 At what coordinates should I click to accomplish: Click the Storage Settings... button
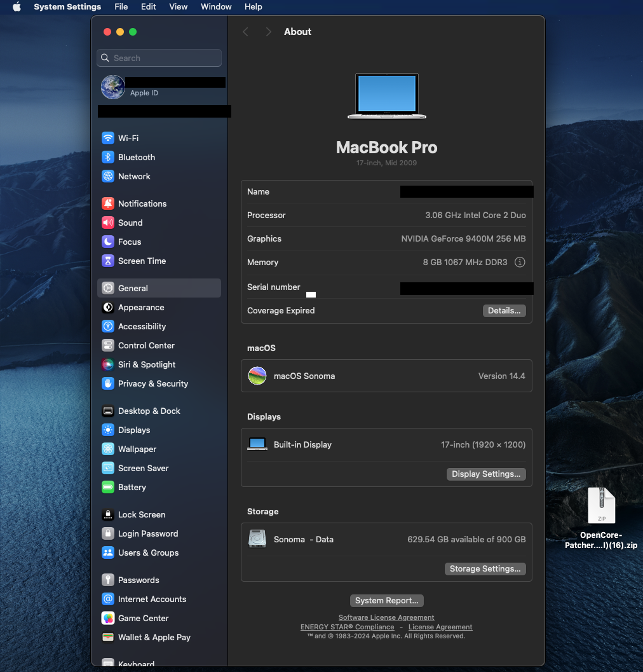(485, 569)
